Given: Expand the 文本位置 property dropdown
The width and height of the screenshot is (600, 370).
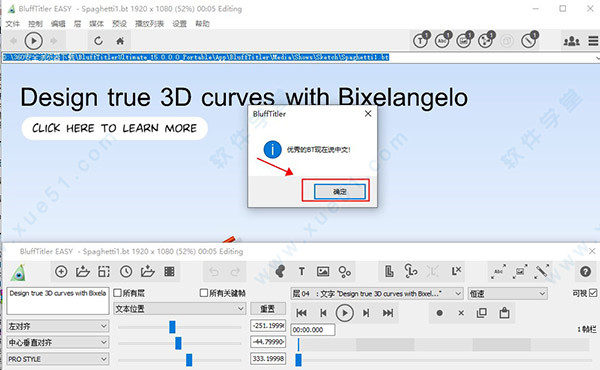Looking at the screenshot, I should tap(179, 309).
